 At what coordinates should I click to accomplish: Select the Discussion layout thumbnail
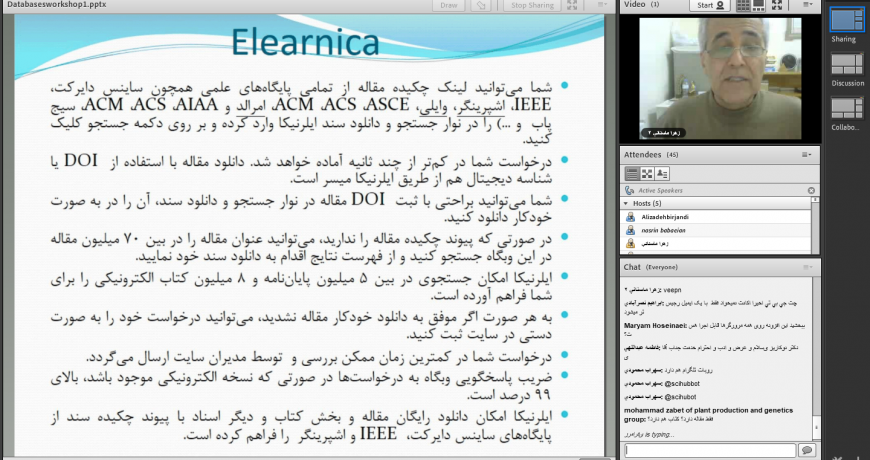pyautogui.click(x=846, y=64)
